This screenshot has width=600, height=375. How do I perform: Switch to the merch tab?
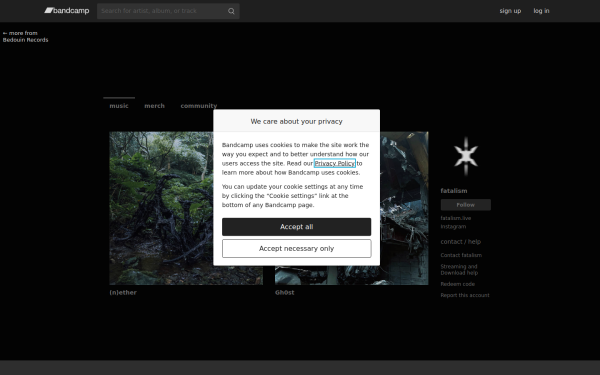154,106
